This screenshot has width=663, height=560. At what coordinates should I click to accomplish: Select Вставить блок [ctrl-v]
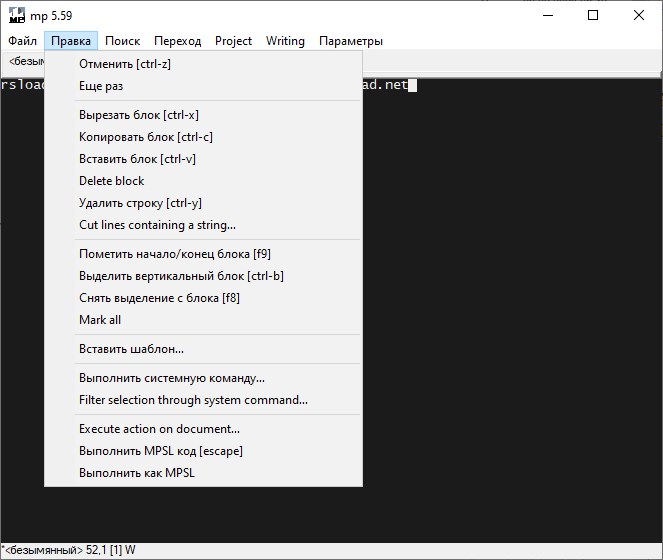point(203,159)
